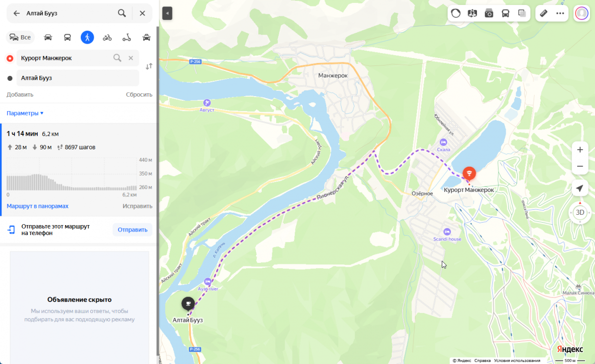
Task: Swap start and destination points
Action: (149, 66)
